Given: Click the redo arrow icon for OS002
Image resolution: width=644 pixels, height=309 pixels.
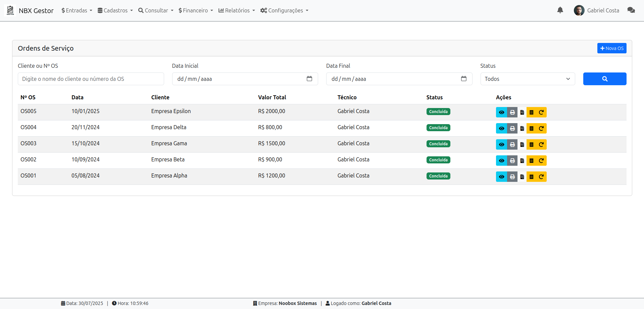Looking at the screenshot, I should click(x=541, y=161).
